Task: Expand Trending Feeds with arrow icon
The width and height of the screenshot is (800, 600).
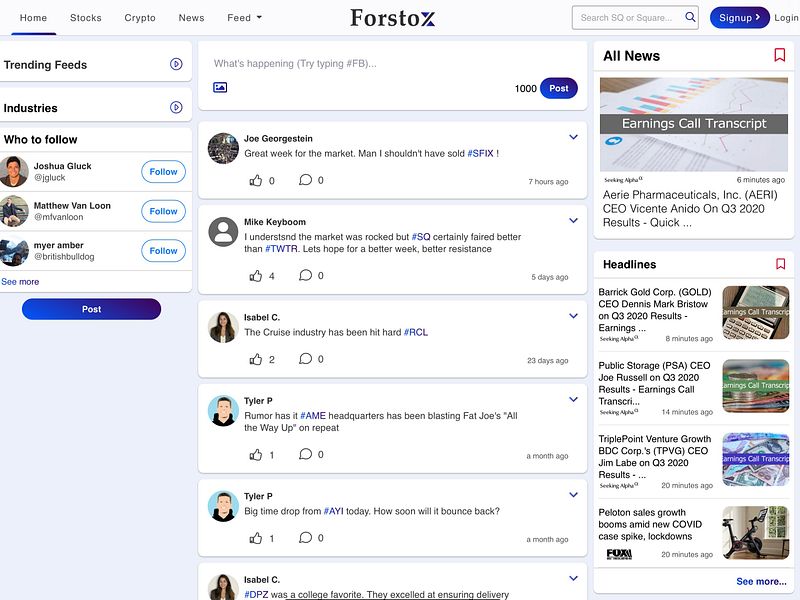Action: pyautogui.click(x=176, y=64)
